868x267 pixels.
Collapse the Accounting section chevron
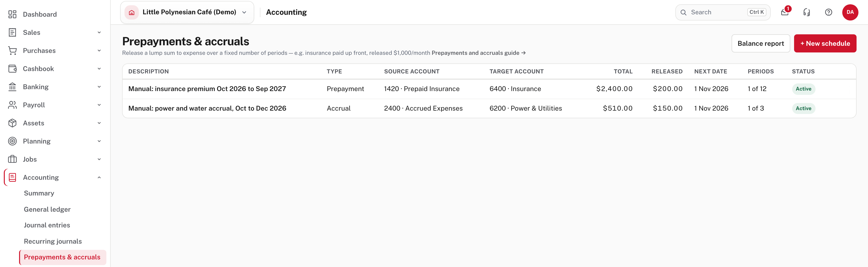point(99,177)
